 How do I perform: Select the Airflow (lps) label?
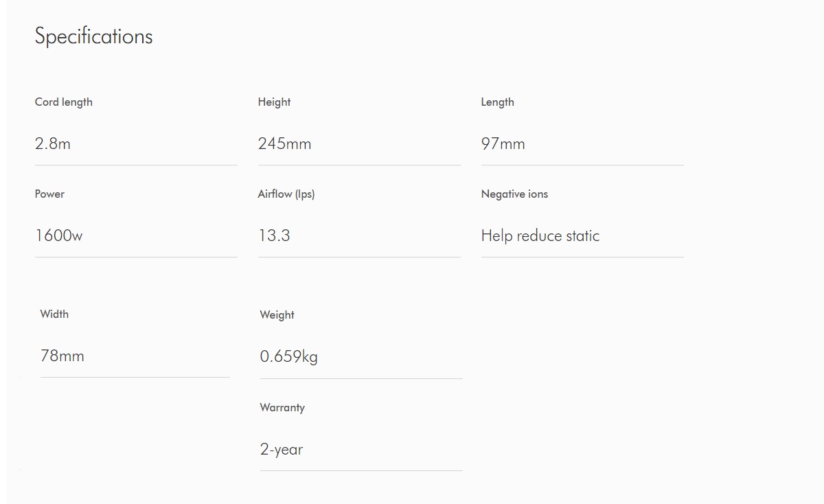pos(286,194)
